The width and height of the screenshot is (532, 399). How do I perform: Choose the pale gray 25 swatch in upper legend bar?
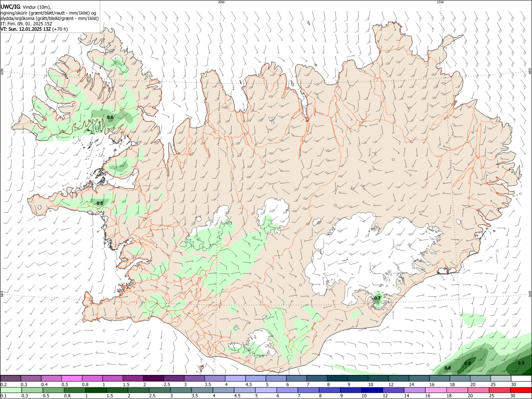click(501, 378)
